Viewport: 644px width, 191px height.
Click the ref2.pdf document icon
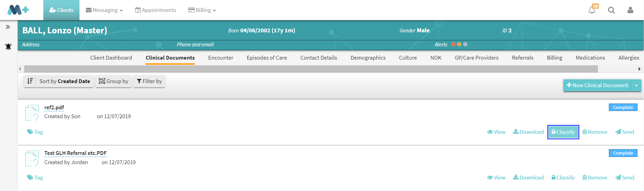(32, 113)
